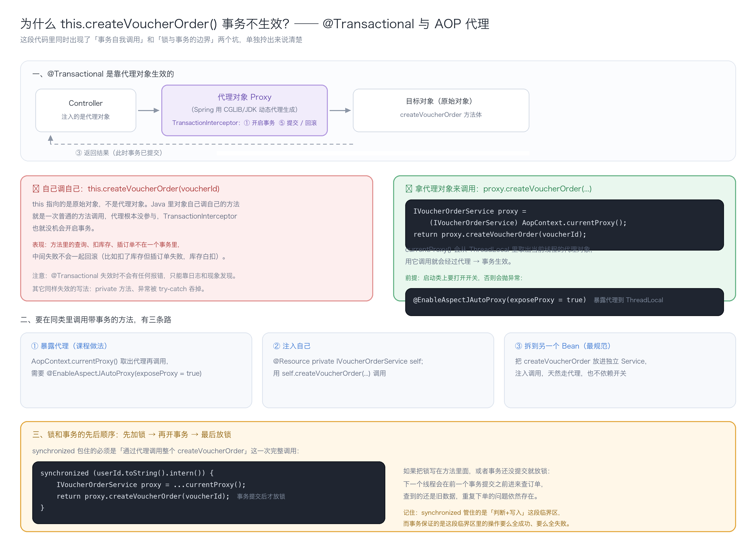Click the code @EnableAspectJAutoProxy(exposeProxy = true)
The width and height of the screenshot is (756, 549).
[500, 300]
